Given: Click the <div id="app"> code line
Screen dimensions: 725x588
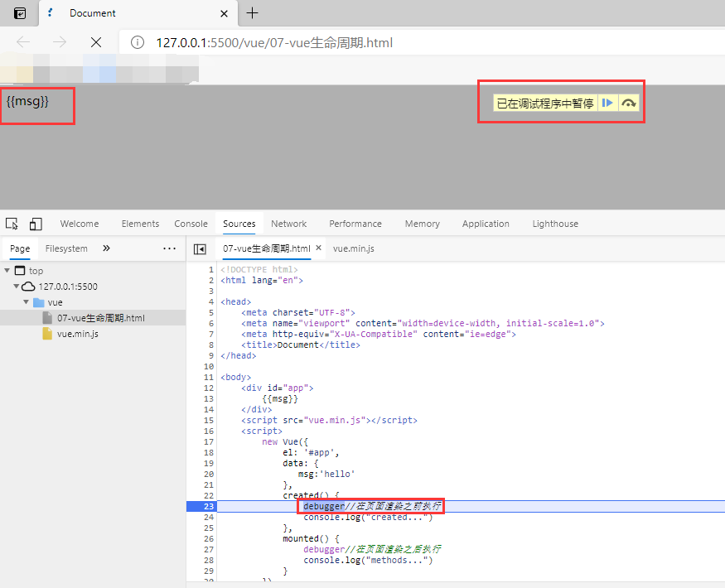Looking at the screenshot, I should click(278, 388).
